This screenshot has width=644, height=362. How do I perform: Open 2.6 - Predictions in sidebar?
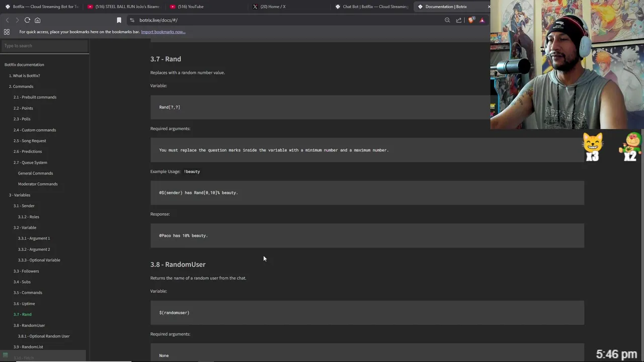(28, 151)
